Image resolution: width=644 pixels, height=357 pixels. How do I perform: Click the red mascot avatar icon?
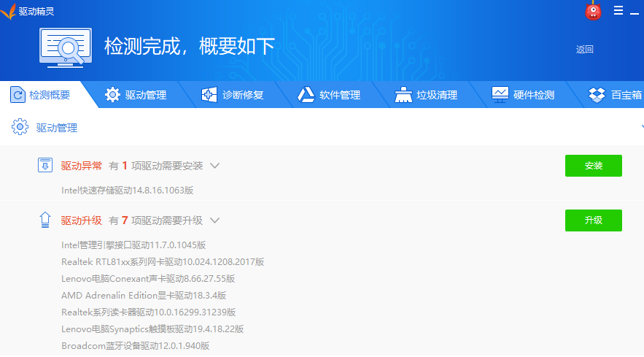coord(593,11)
